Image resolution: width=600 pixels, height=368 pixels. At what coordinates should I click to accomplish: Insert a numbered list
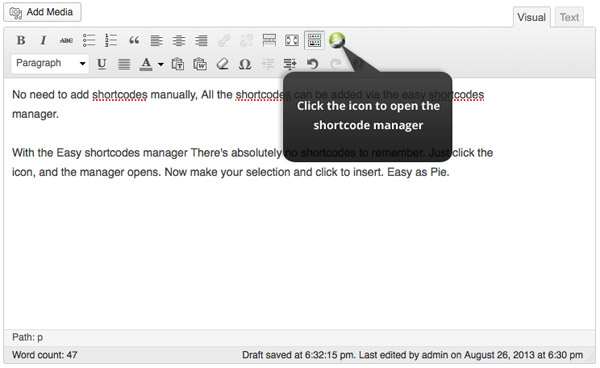pos(111,40)
